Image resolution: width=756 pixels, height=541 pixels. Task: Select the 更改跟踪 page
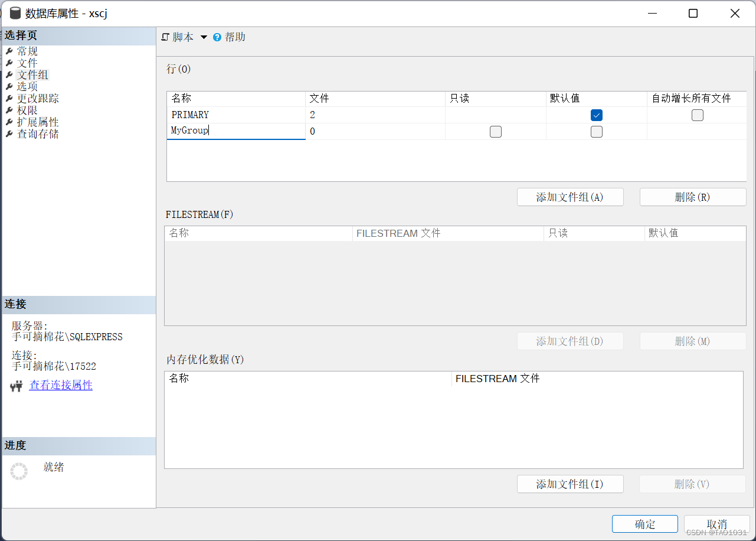[x=38, y=99]
